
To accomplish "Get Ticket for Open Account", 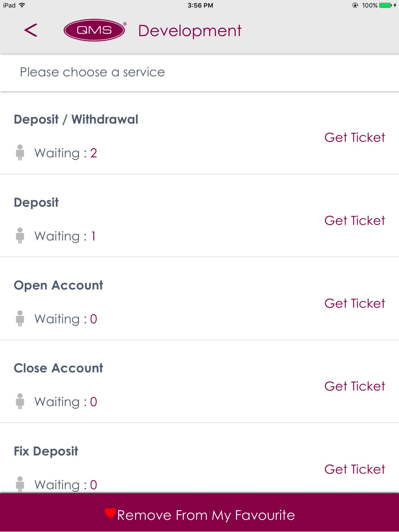I will 355,304.
